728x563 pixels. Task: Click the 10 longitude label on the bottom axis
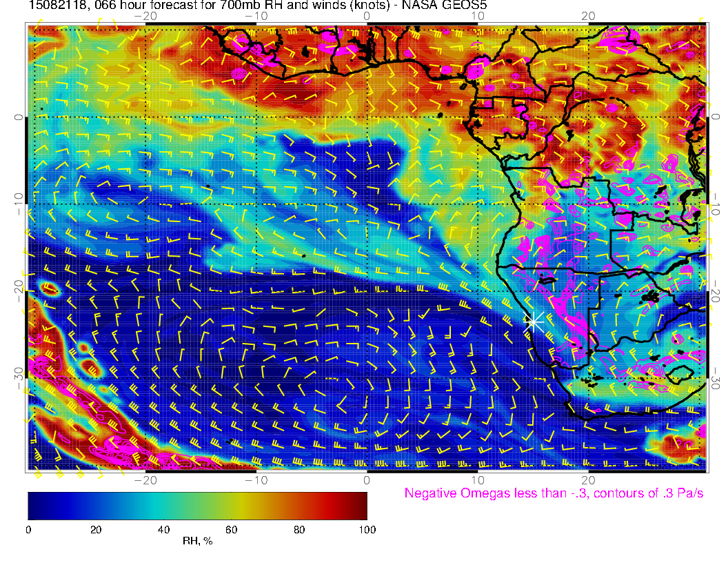click(x=477, y=480)
